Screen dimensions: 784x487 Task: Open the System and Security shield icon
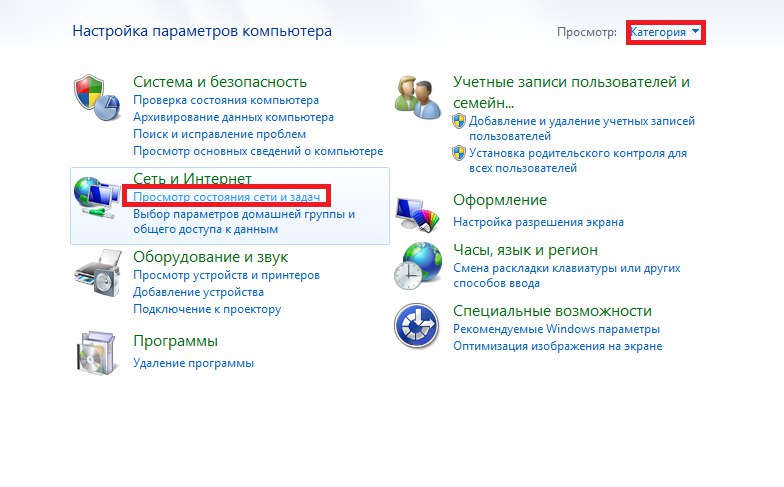point(98,98)
